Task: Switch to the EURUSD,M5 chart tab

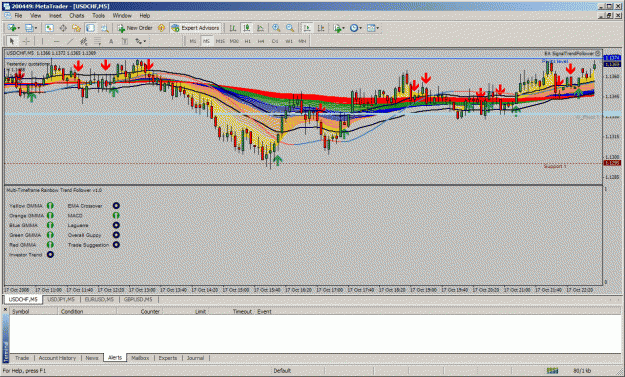Action: click(x=99, y=299)
